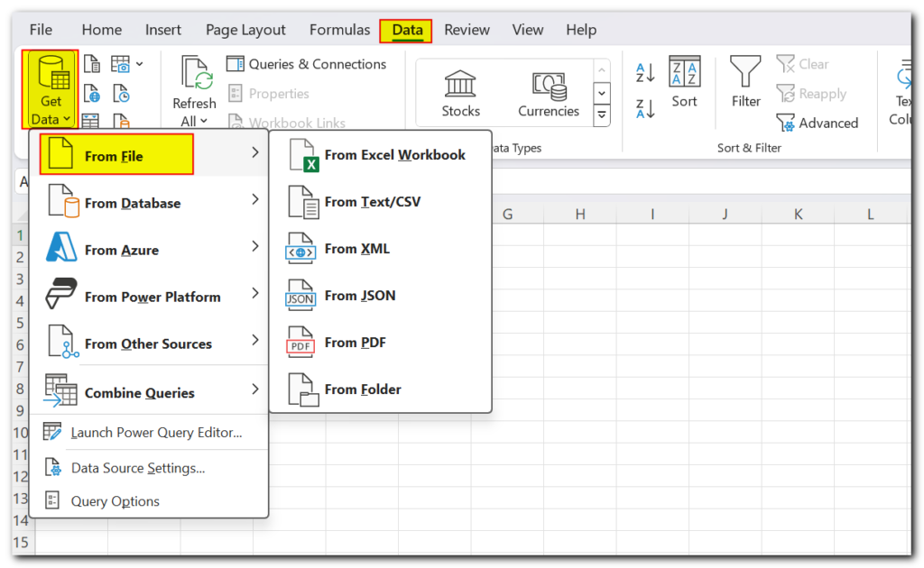Select column K header

click(798, 214)
